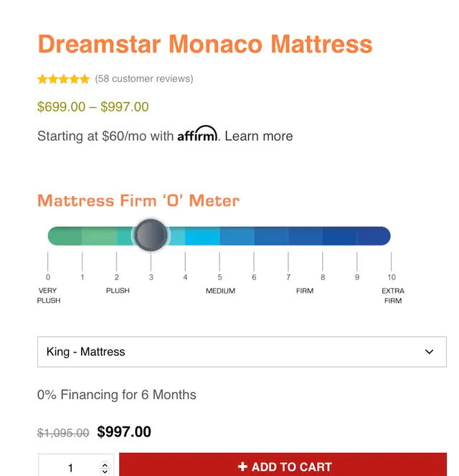
Task: Click the firmness scale at Medium 5
Action: (219, 235)
